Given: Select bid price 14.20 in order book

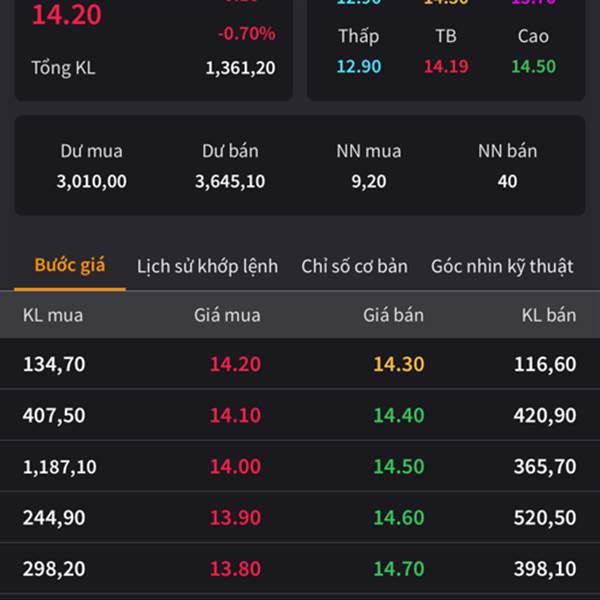Looking at the screenshot, I should click(235, 364).
